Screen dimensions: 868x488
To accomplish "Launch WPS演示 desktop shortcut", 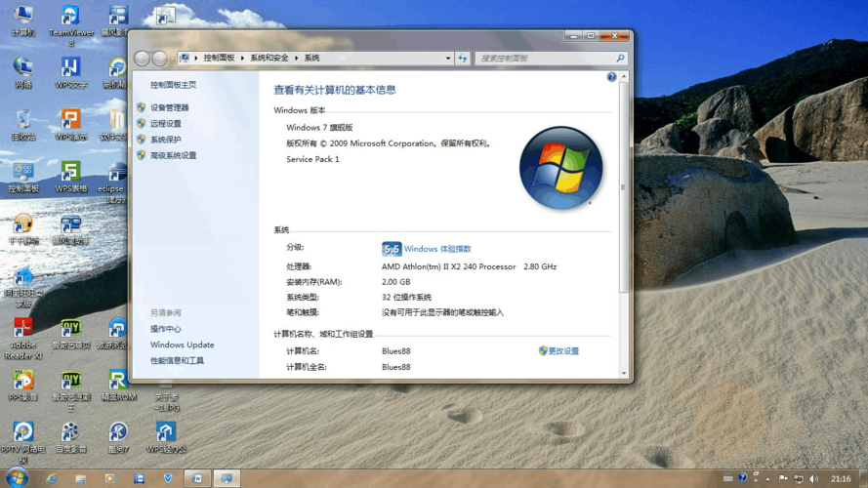I will (71, 125).
